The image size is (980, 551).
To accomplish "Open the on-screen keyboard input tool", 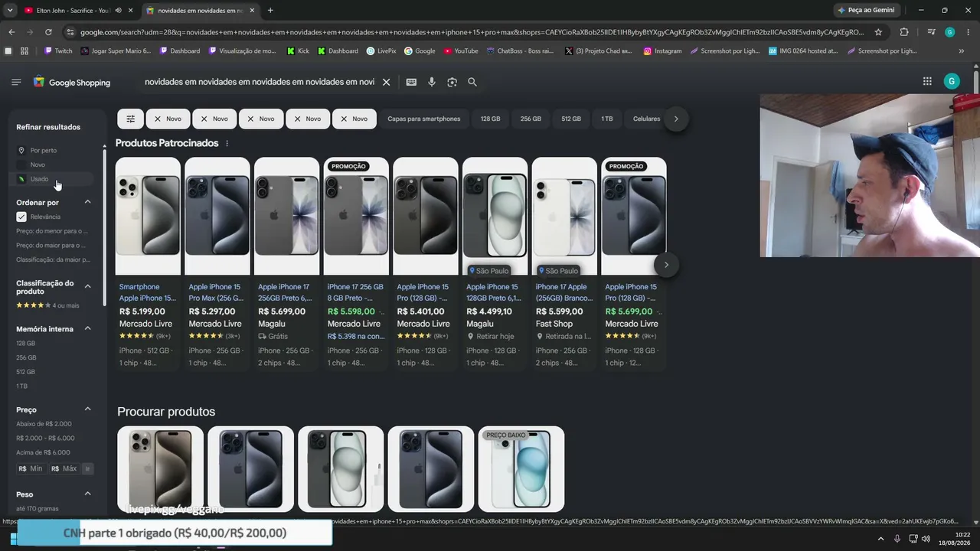I will coord(411,82).
